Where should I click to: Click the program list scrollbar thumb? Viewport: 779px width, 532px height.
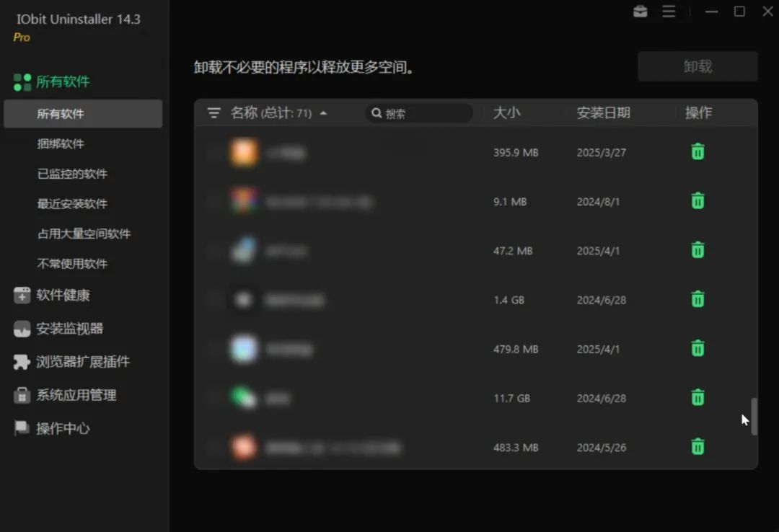point(754,416)
